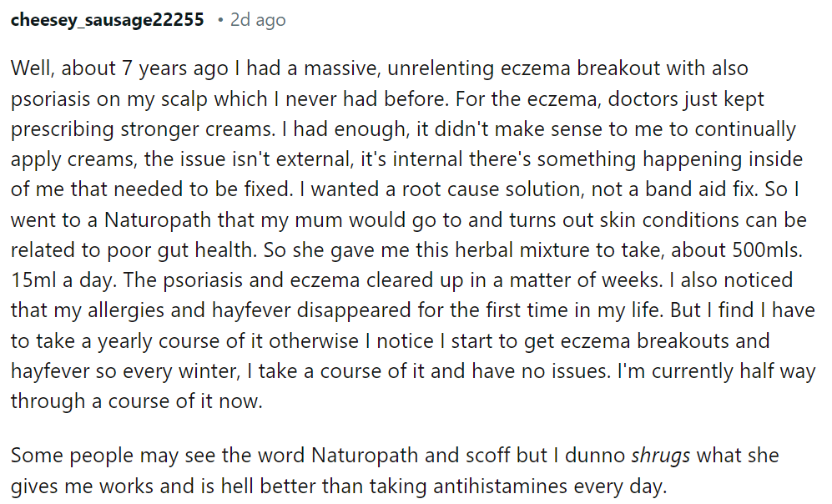Viewport: 832px width, 504px height.
Task: Click the word "Naturopath" in the first paragraph
Action: (158, 220)
